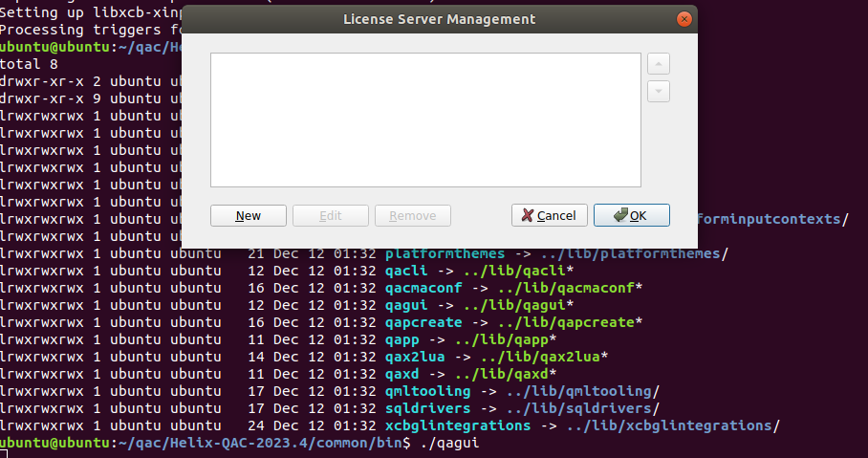Click the xcbglintegrations symlink name
The width and height of the screenshot is (868, 458).
[x=457, y=425]
